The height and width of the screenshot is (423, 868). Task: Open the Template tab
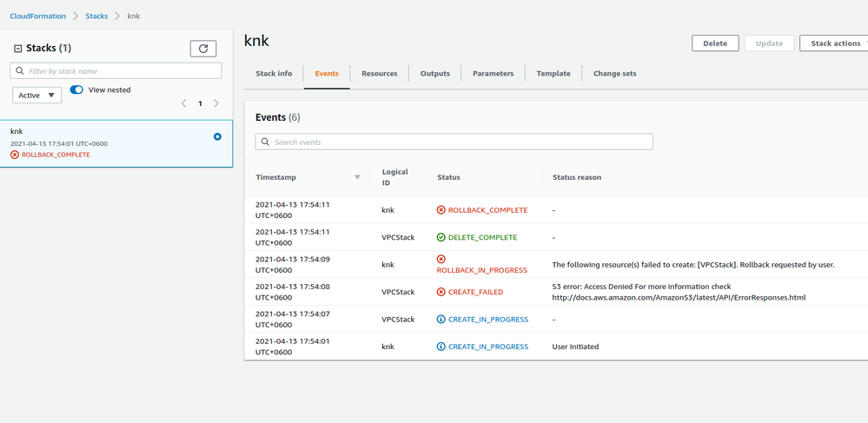click(553, 73)
